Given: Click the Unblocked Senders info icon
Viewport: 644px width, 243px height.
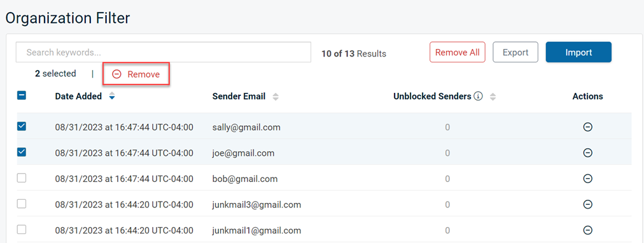Looking at the screenshot, I should click(x=478, y=96).
